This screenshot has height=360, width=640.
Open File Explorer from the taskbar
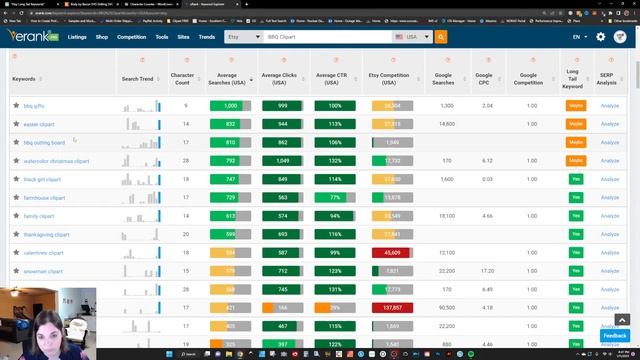[x=229, y=354]
